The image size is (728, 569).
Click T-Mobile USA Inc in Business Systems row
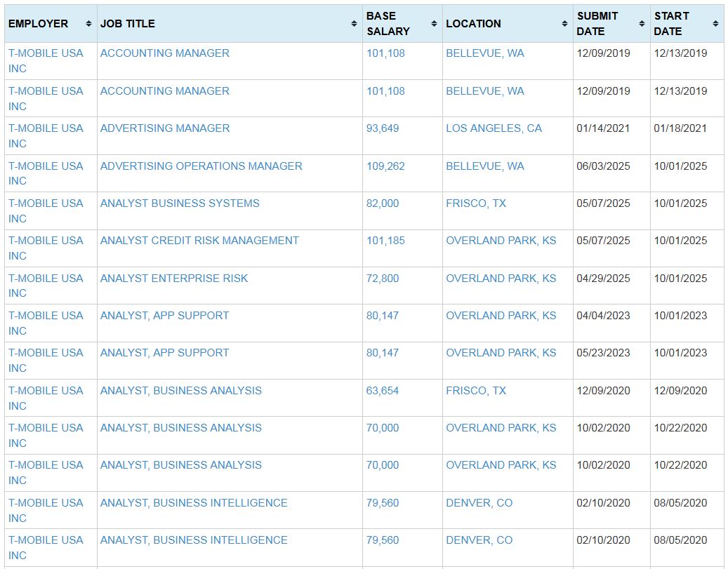[46, 210]
